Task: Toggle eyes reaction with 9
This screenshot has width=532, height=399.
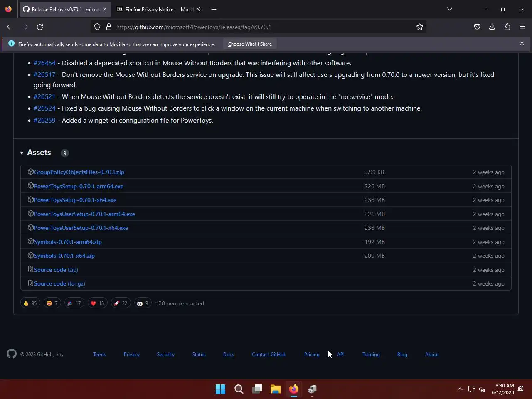Action: [x=143, y=303]
